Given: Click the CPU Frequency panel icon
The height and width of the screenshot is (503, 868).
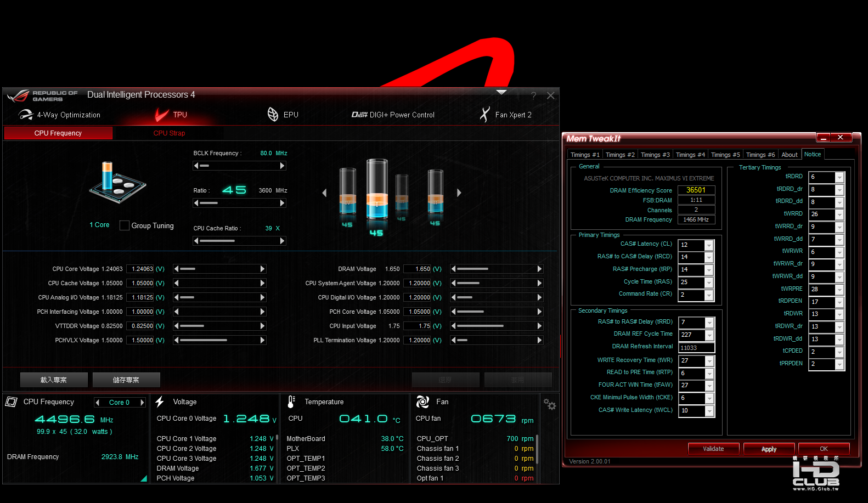Looking at the screenshot, I should tap(11, 402).
